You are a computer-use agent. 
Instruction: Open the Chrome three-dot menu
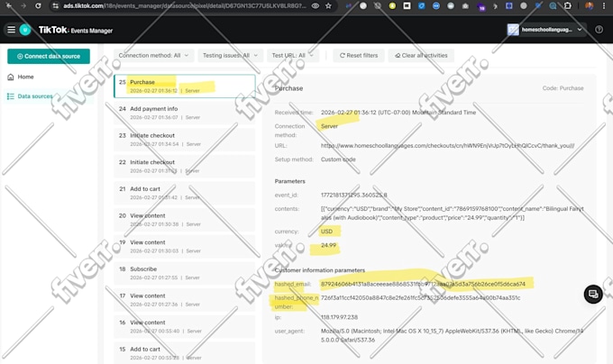click(x=604, y=5)
